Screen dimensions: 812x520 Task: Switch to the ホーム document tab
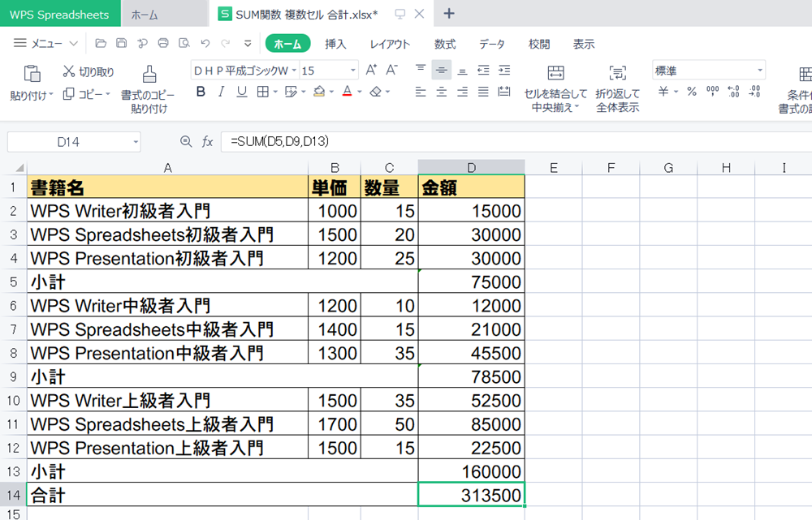tap(165, 14)
